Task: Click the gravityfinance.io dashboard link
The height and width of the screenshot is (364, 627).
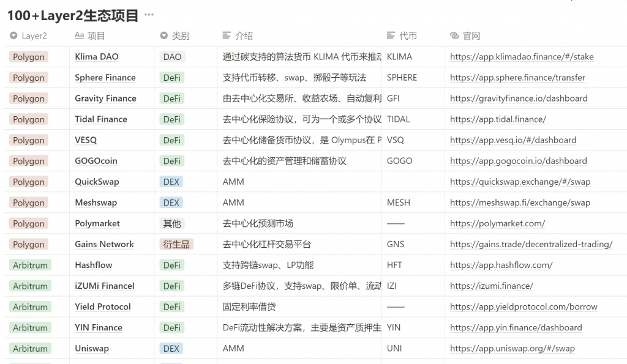Action: pos(518,98)
